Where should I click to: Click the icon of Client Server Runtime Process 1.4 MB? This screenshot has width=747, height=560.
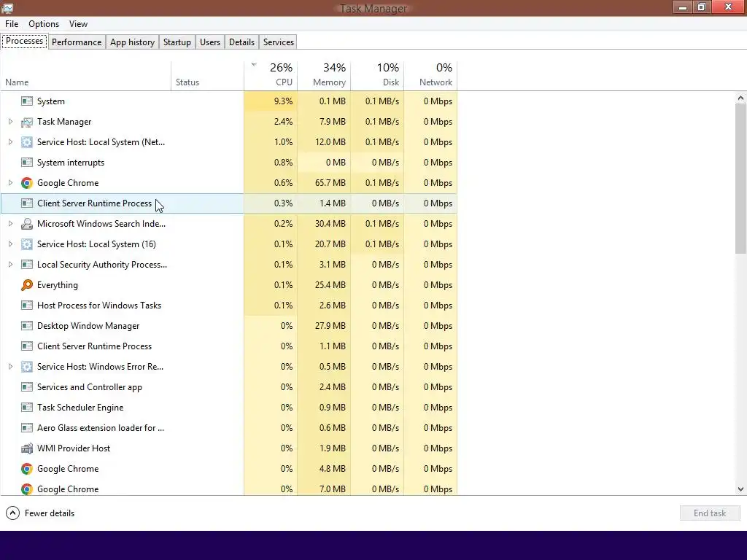tap(27, 203)
